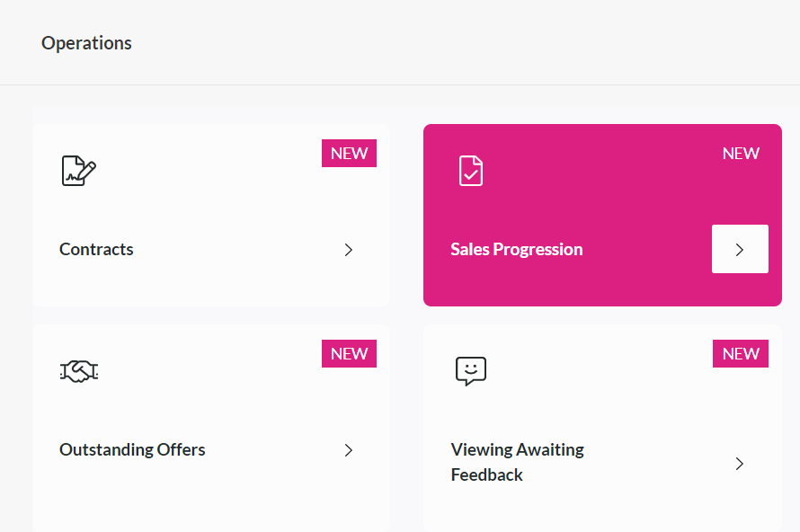800x532 pixels.
Task: Open the Contracts label link
Action: tap(96, 249)
